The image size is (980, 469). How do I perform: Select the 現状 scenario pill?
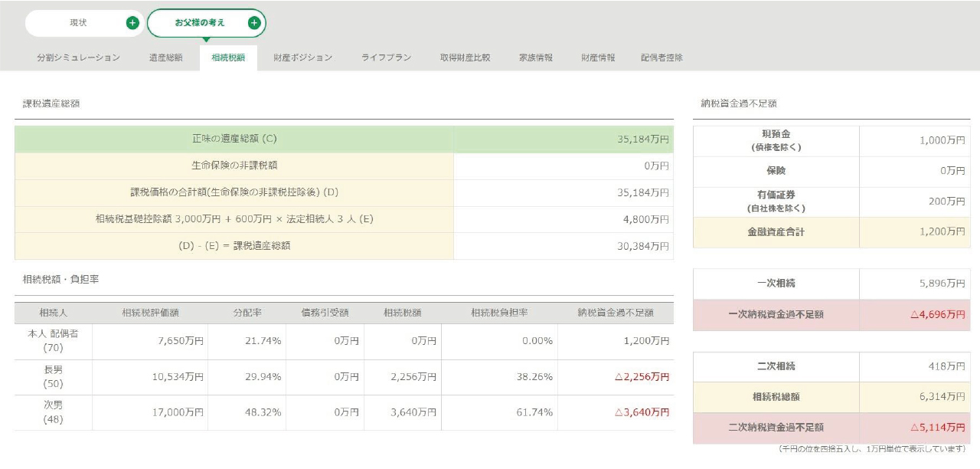(x=78, y=23)
